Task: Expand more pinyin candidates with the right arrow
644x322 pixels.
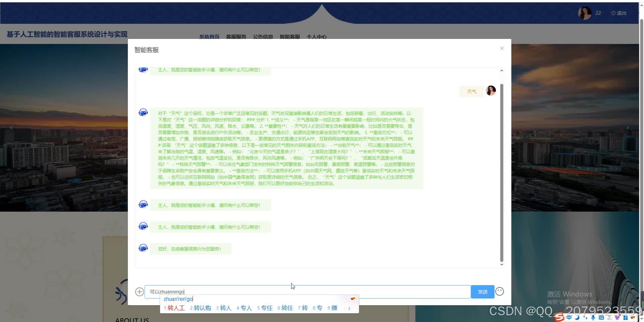Action: pyautogui.click(x=350, y=308)
